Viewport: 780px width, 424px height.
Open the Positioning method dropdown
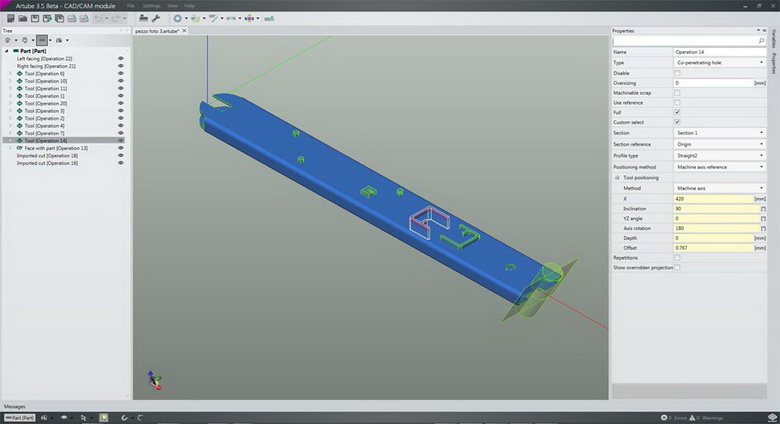click(x=720, y=167)
